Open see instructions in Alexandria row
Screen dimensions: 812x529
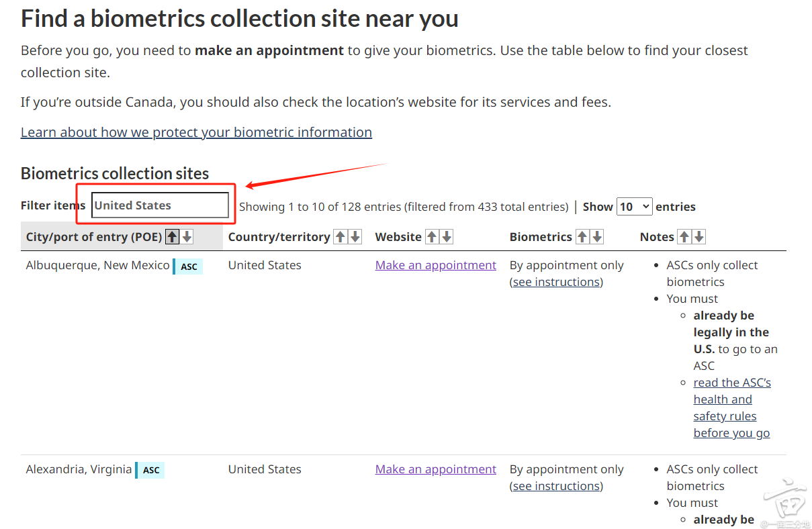tap(556, 486)
